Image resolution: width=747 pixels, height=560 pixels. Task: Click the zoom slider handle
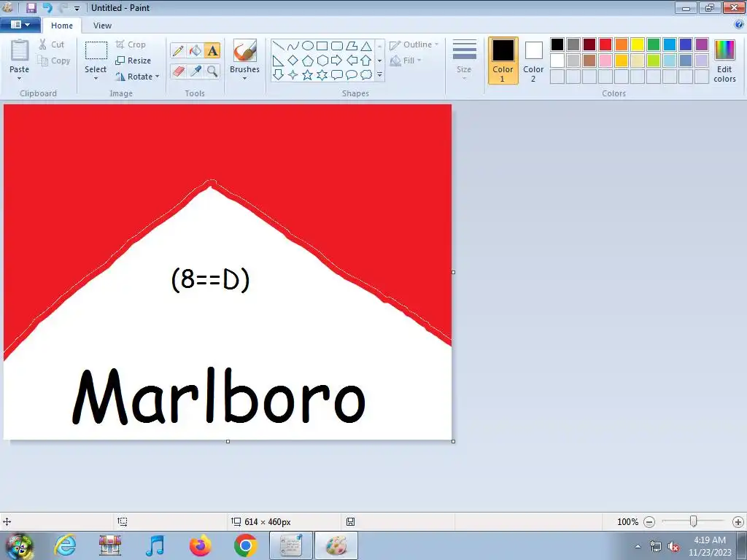point(694,521)
